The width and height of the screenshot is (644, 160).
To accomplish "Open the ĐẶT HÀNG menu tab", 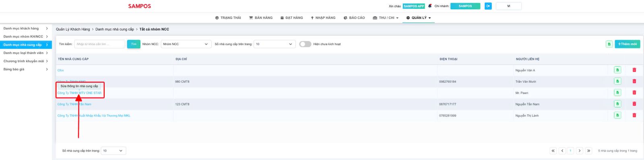I will point(292,18).
